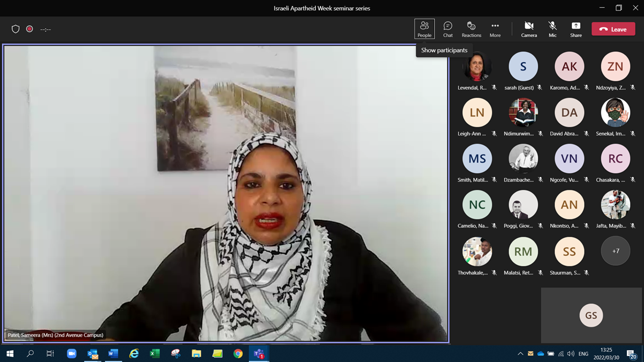Image resolution: width=644 pixels, height=362 pixels.
Task: Select the RC Chasakara avatar
Action: point(615,158)
